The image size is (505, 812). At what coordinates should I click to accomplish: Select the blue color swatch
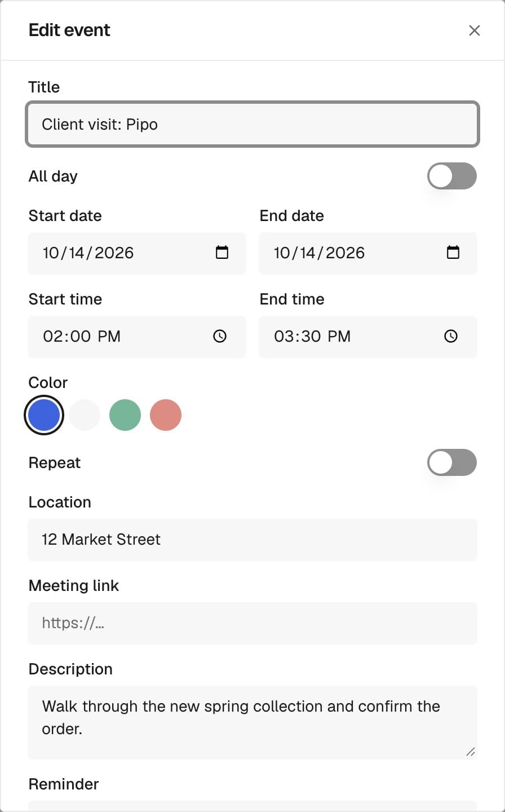point(44,415)
